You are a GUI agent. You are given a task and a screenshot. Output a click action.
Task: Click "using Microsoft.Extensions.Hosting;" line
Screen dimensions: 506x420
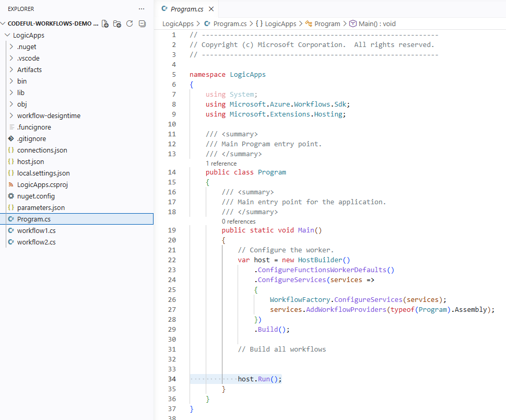point(276,114)
